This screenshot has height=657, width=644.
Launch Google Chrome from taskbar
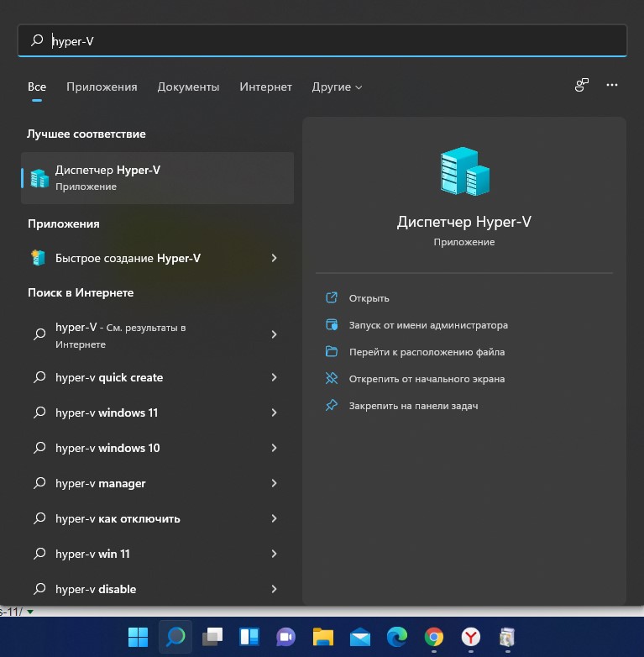pos(434,637)
